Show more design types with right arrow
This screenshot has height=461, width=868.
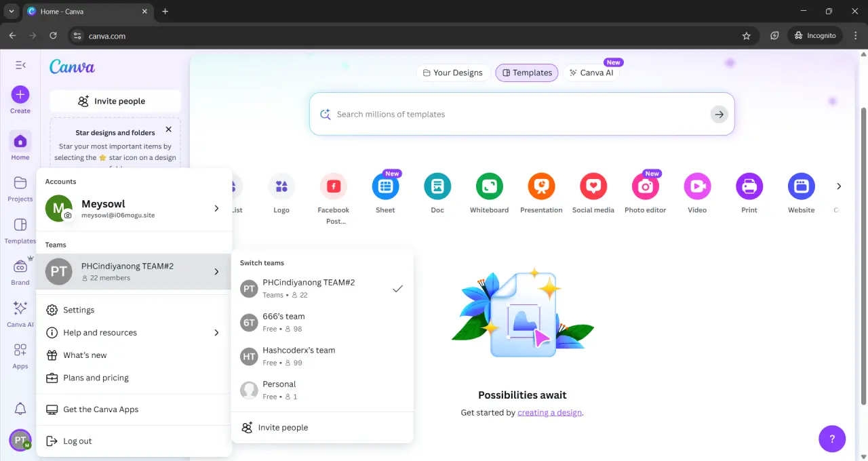[x=839, y=186]
